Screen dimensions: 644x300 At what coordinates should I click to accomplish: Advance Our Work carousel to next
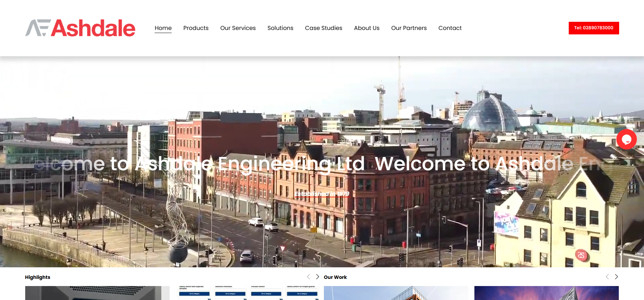(x=616, y=277)
